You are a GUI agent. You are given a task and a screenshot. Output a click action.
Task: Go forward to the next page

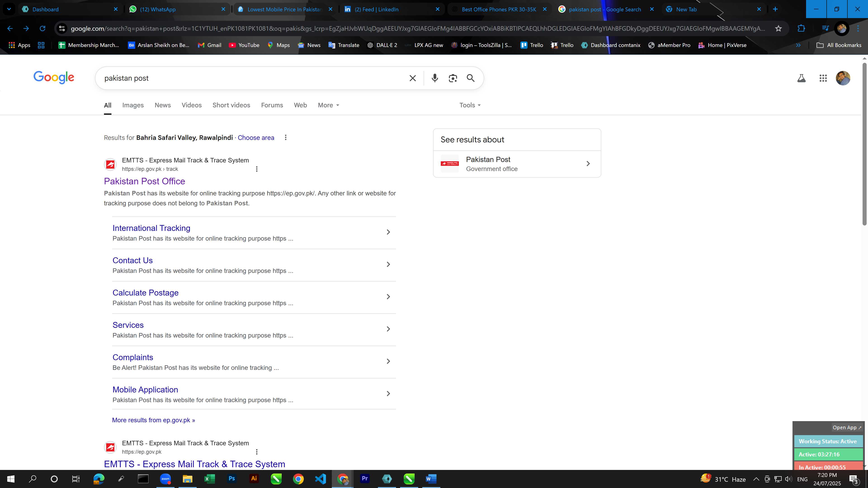pyautogui.click(x=26, y=28)
